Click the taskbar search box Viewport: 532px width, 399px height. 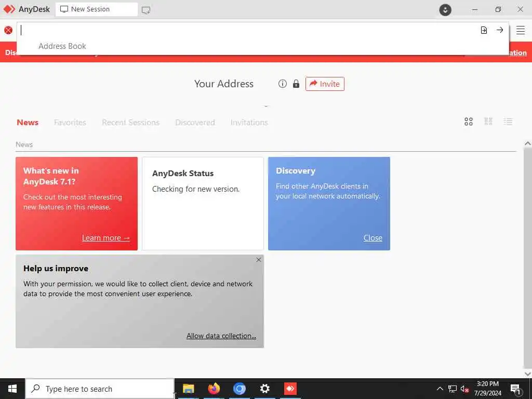coord(100,389)
